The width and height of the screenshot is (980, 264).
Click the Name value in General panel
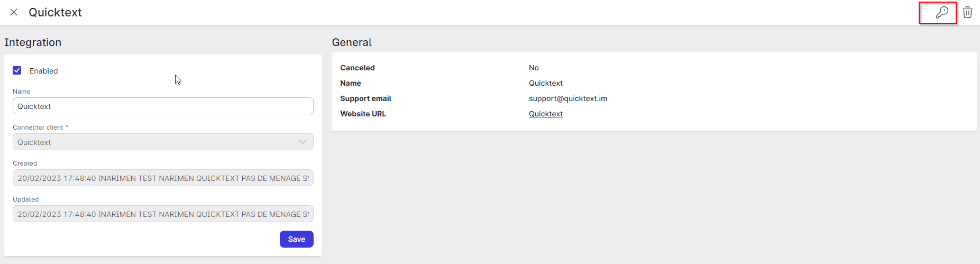click(545, 83)
